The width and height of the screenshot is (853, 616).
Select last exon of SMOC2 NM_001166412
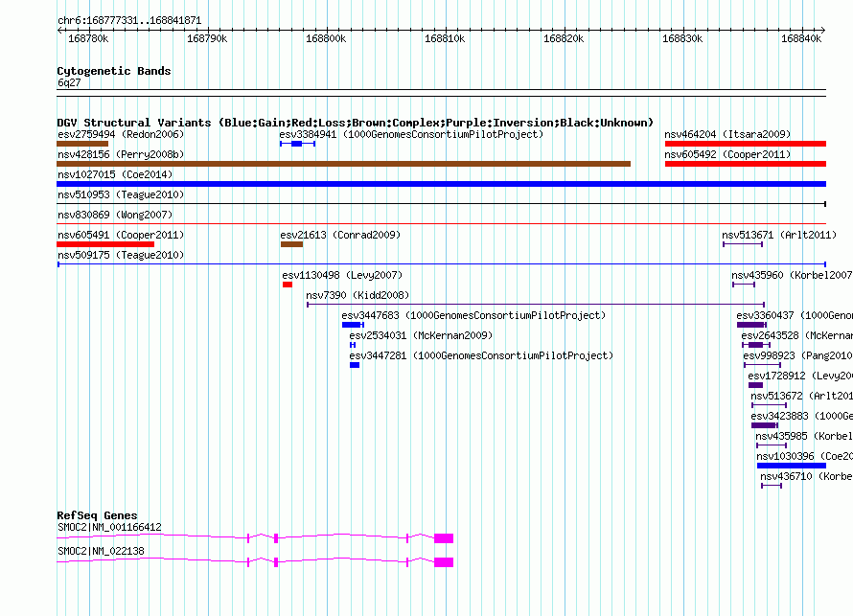click(x=444, y=538)
